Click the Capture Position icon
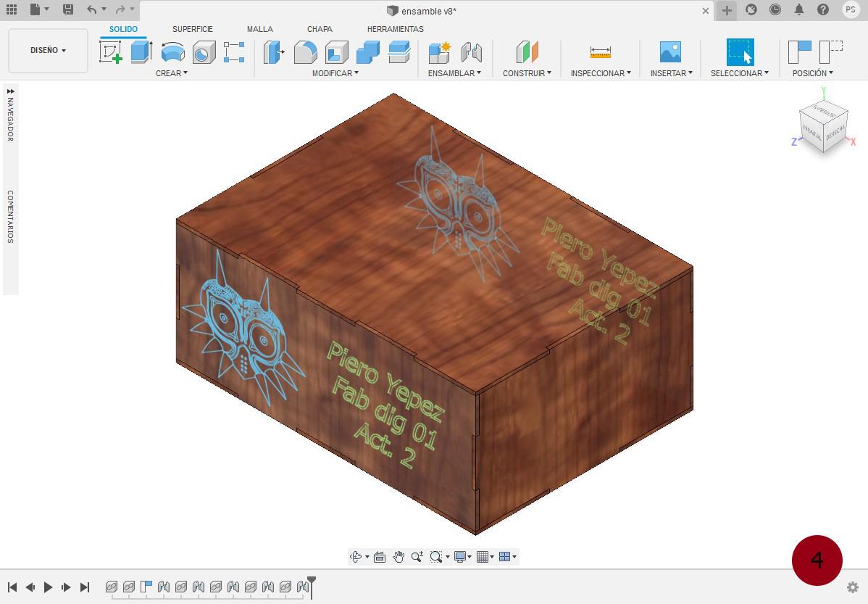868x604 pixels. click(799, 52)
